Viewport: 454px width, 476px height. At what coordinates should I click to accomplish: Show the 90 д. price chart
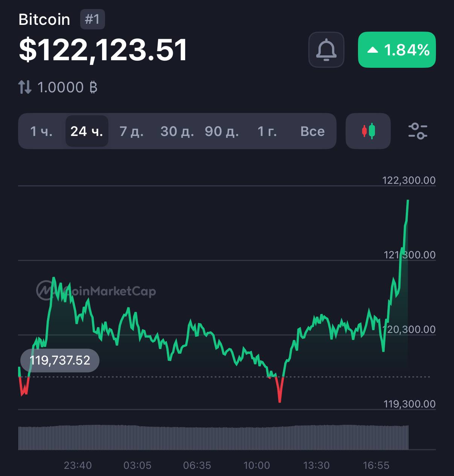coord(222,131)
